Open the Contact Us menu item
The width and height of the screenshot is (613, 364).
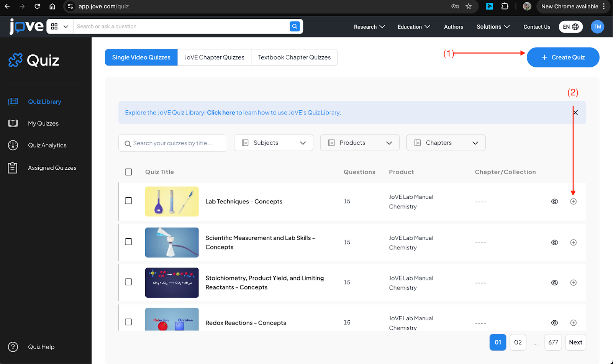[537, 27]
